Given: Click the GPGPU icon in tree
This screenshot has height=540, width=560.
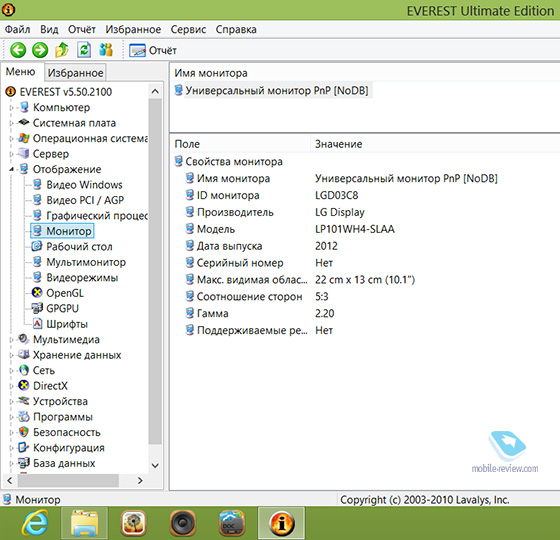Looking at the screenshot, I should point(37,308).
